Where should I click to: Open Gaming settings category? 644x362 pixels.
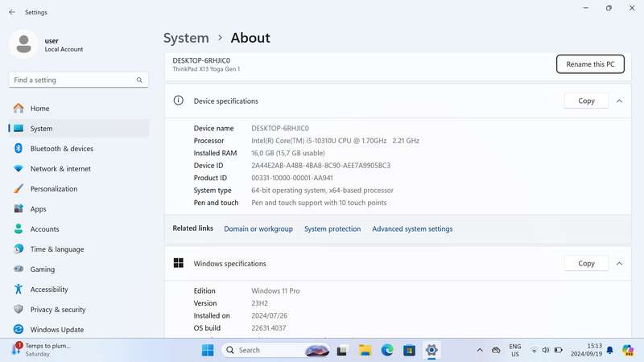[x=79, y=269]
